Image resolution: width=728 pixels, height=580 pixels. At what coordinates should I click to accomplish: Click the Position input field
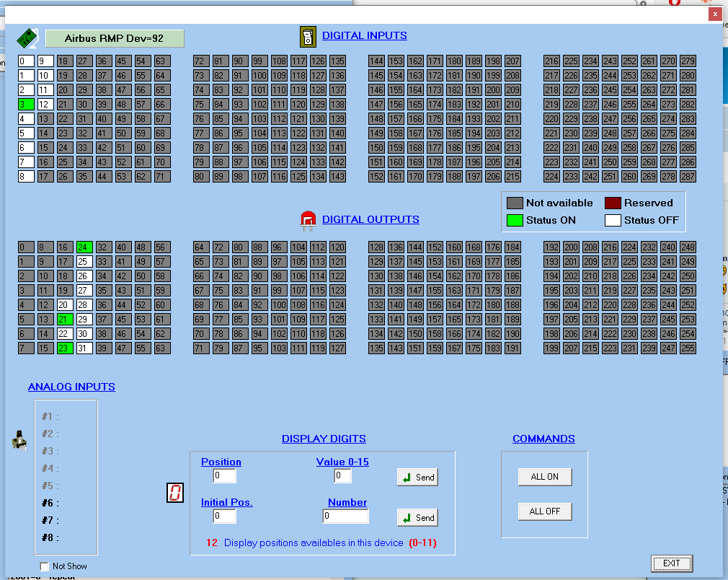pos(224,476)
